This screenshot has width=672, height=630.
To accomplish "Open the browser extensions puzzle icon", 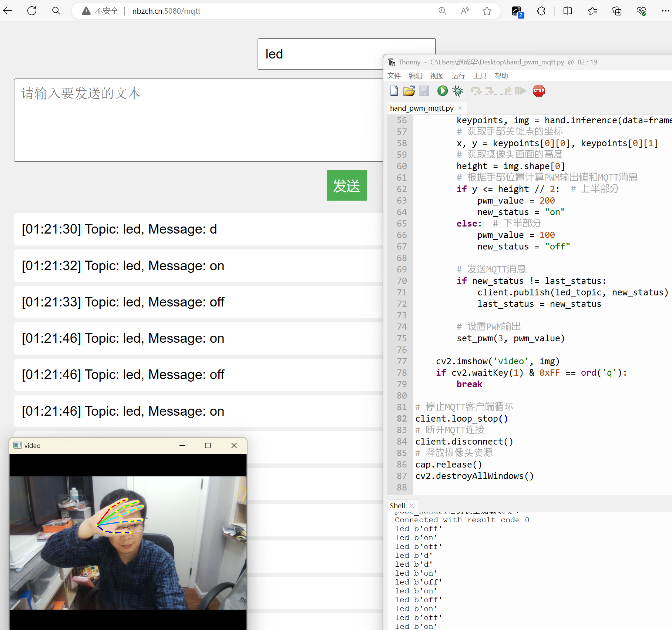I will pos(541,11).
